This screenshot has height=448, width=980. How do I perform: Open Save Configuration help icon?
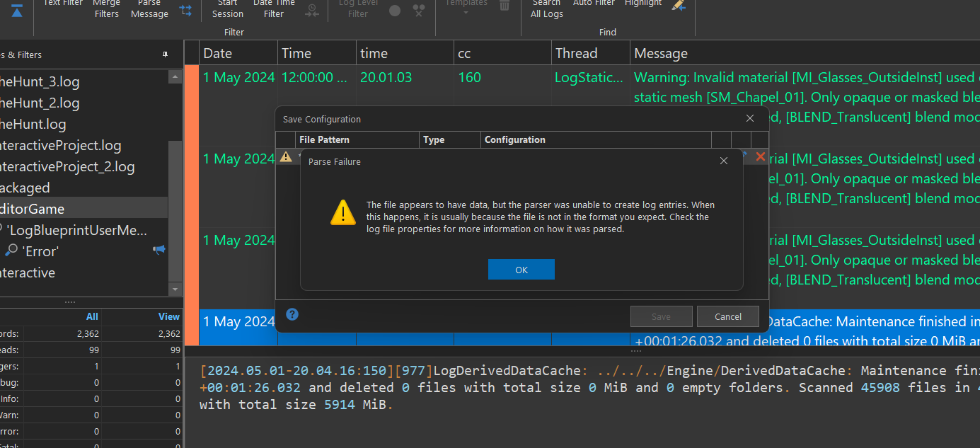(x=292, y=314)
